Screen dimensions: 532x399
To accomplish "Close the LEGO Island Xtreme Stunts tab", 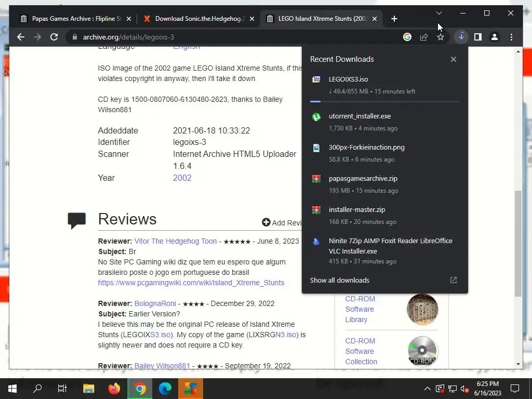I will [x=375, y=19].
